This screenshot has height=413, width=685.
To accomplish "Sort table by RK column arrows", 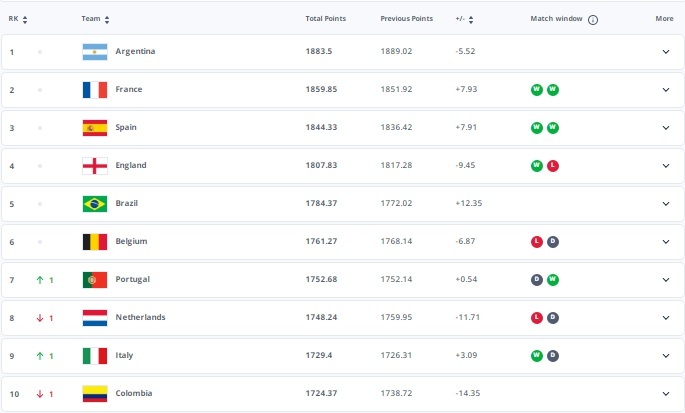I will [x=25, y=20].
